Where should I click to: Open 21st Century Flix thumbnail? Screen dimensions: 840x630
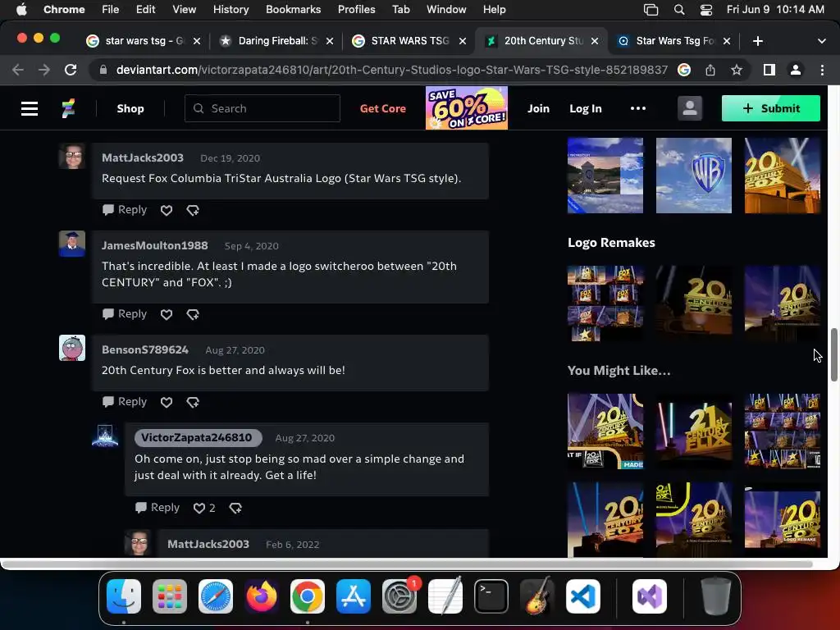(694, 431)
